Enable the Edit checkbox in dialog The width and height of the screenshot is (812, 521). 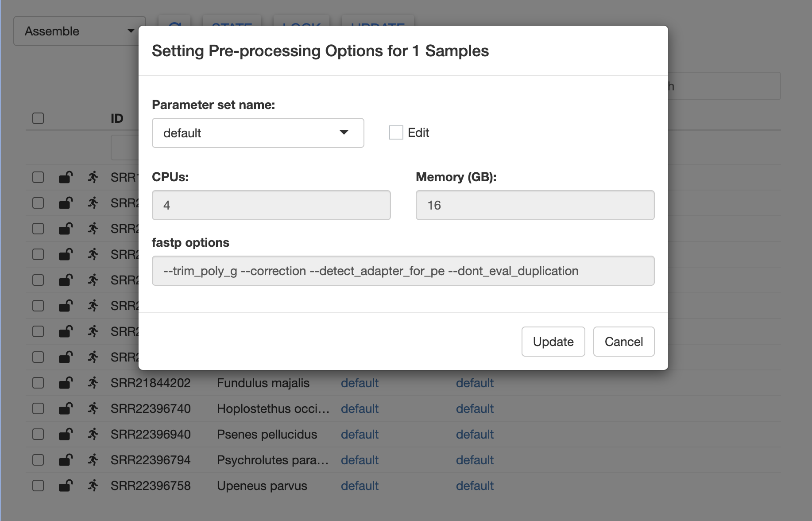point(396,132)
